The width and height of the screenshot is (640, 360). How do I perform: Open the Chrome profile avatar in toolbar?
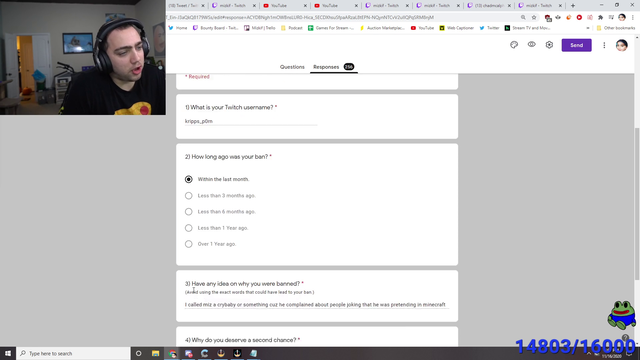coord(622,18)
